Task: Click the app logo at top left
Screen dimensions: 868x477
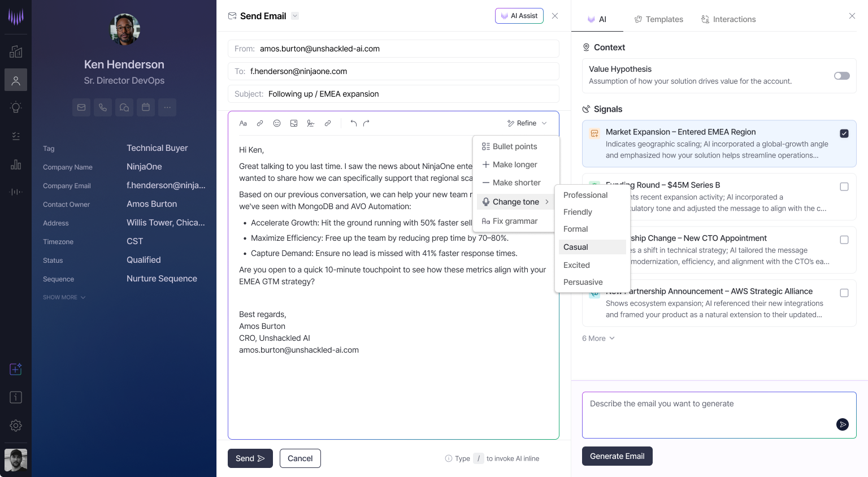Action: click(16, 17)
